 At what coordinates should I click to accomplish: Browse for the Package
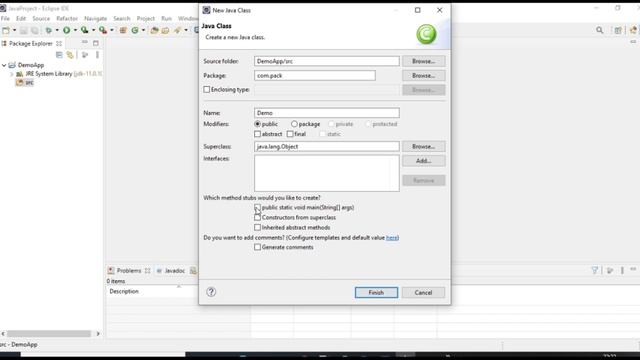423,76
